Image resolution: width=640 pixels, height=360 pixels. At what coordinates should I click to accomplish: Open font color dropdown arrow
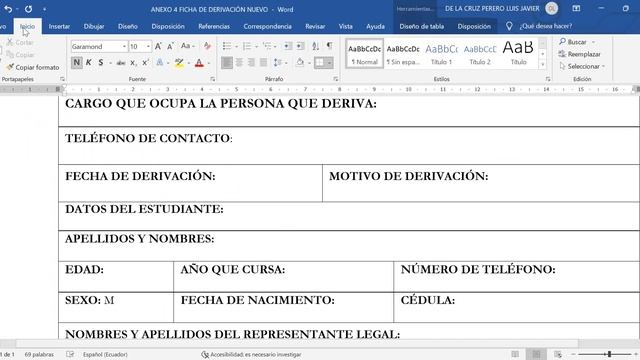(209, 63)
